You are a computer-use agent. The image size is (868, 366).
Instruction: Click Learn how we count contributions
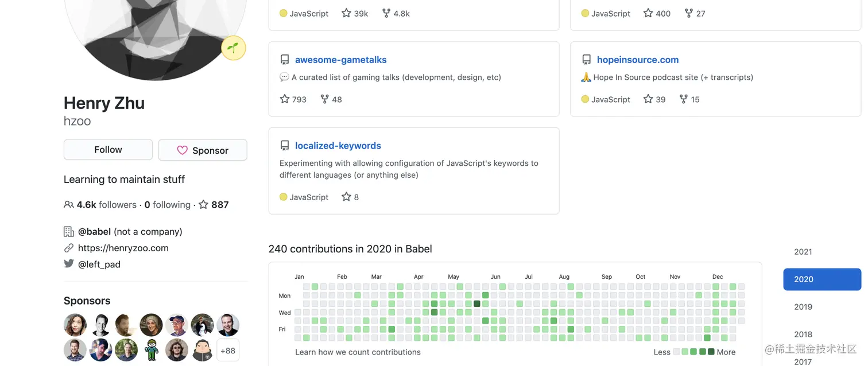[358, 352]
